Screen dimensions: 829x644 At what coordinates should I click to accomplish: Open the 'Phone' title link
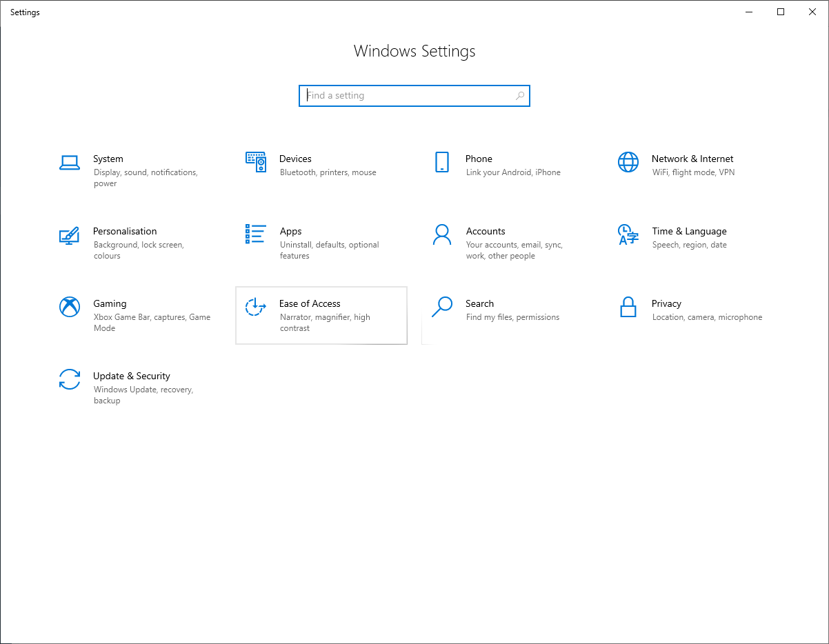click(479, 159)
